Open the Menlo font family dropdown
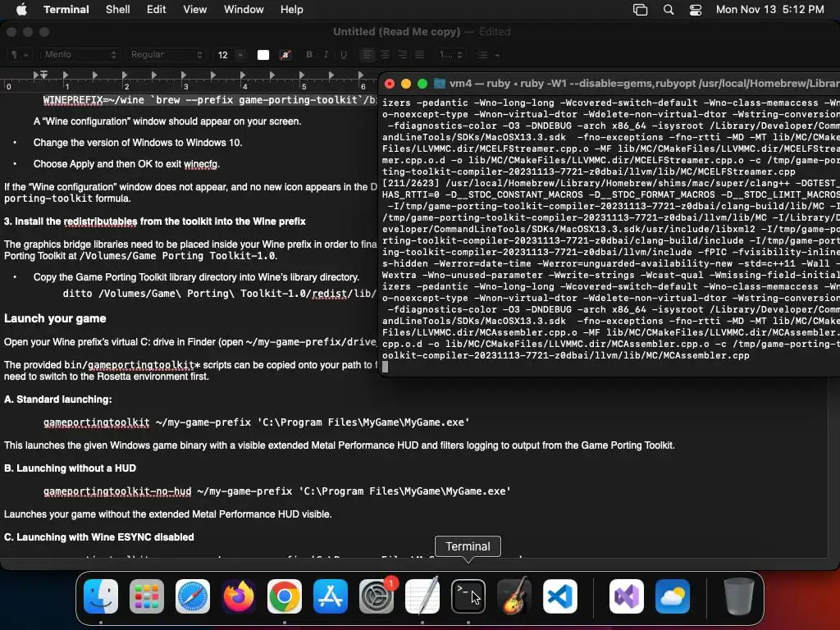Screen dimensions: 840x630 pos(80,55)
